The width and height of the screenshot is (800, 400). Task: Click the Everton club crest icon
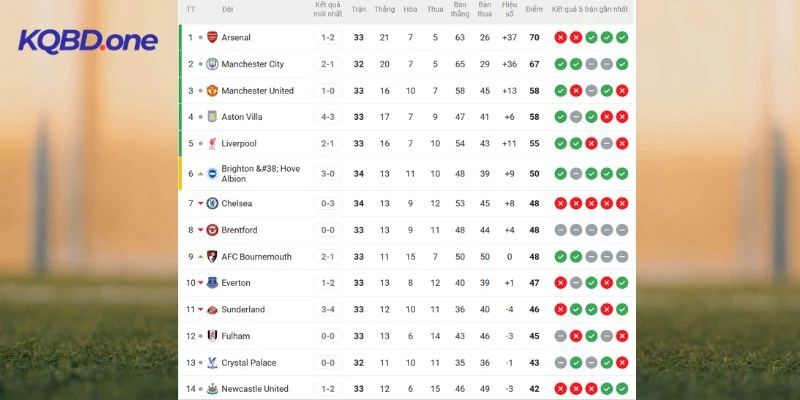212,283
